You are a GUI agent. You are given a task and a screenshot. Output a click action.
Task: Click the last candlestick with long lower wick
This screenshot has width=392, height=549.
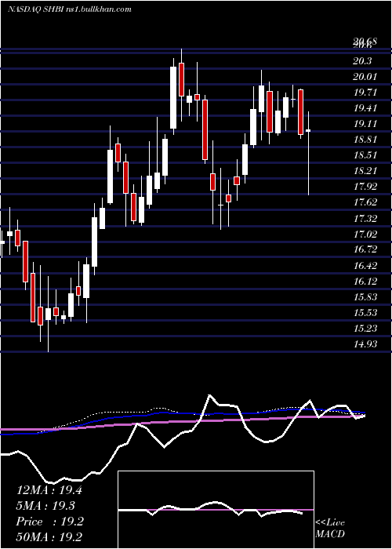click(x=308, y=154)
